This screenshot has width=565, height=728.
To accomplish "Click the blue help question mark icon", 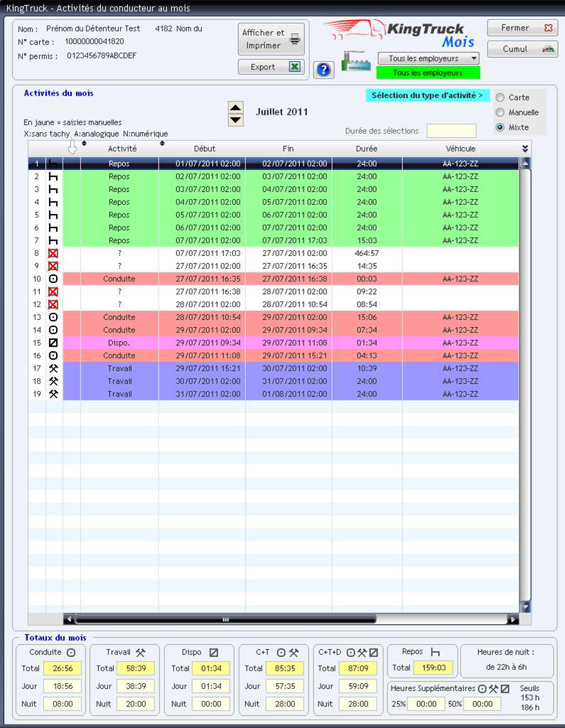I will (323, 69).
